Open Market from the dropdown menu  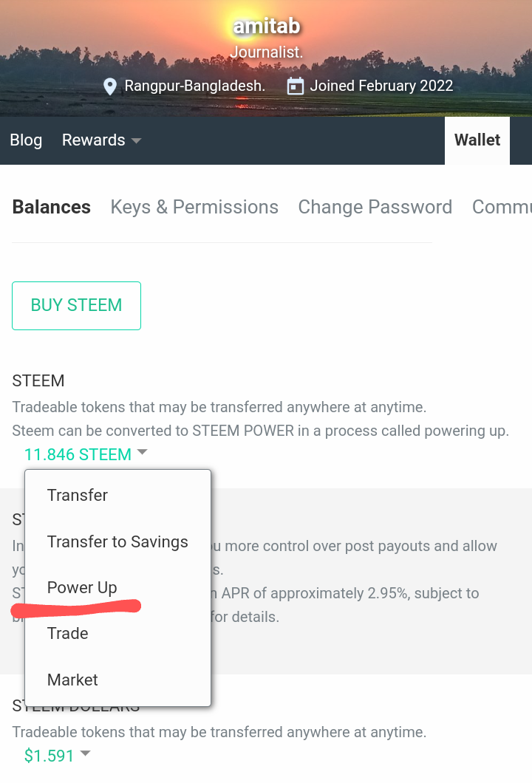tap(72, 680)
